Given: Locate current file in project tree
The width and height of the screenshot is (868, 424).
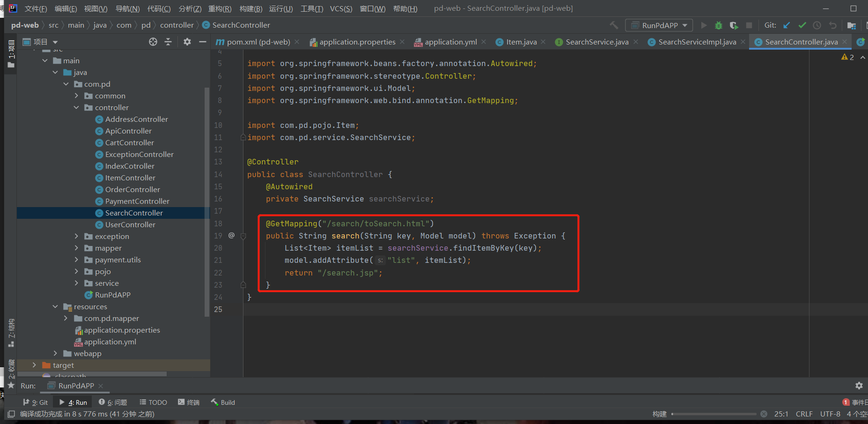Looking at the screenshot, I should [153, 42].
